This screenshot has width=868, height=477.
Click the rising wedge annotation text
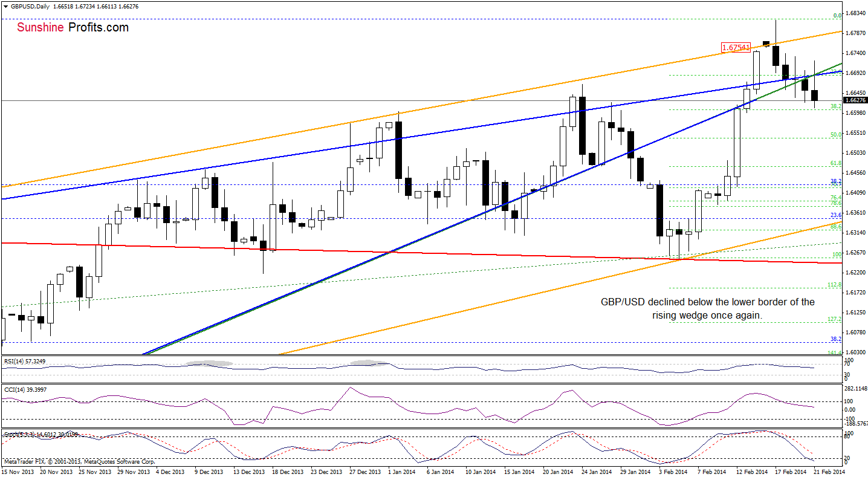[x=707, y=308]
